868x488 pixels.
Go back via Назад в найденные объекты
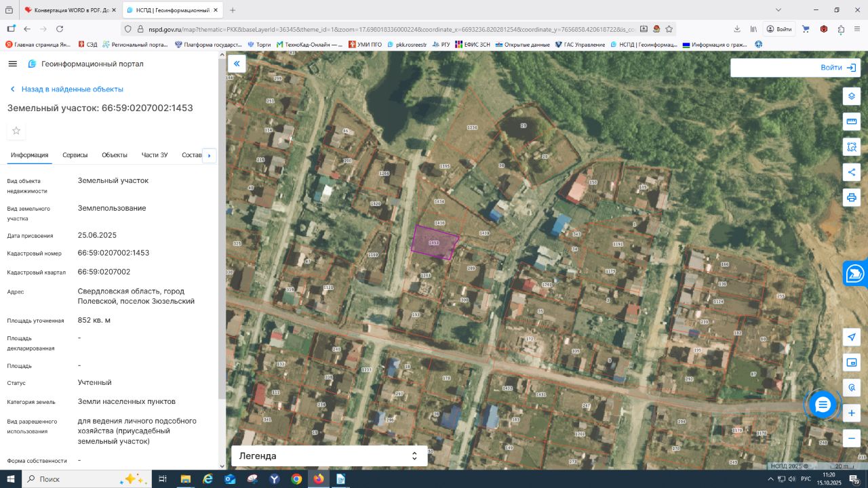tap(66, 89)
